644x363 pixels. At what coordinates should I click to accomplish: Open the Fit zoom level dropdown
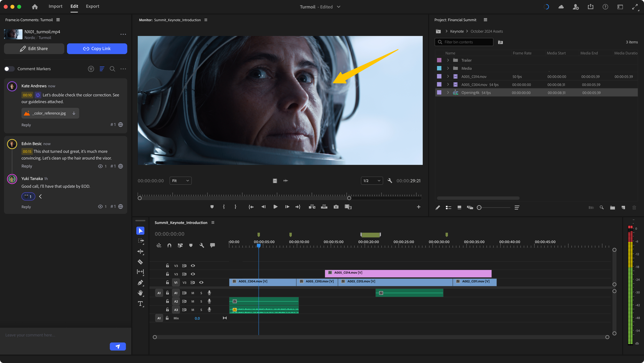click(180, 181)
